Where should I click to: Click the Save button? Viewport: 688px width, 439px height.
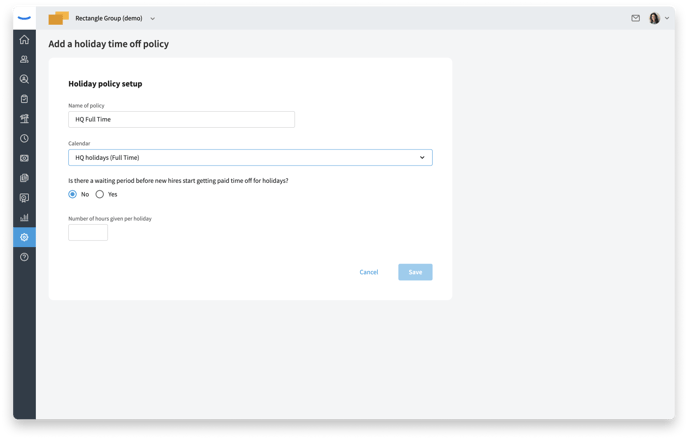coord(415,272)
